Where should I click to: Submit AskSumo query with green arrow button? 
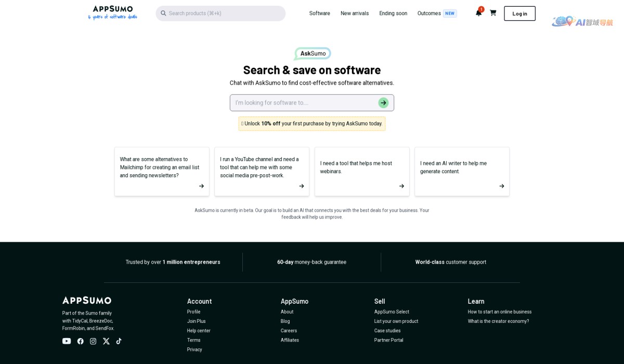point(383,103)
